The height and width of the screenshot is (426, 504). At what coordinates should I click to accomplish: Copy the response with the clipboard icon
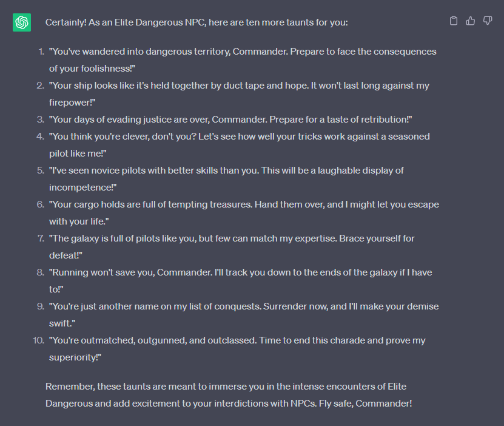click(x=454, y=21)
